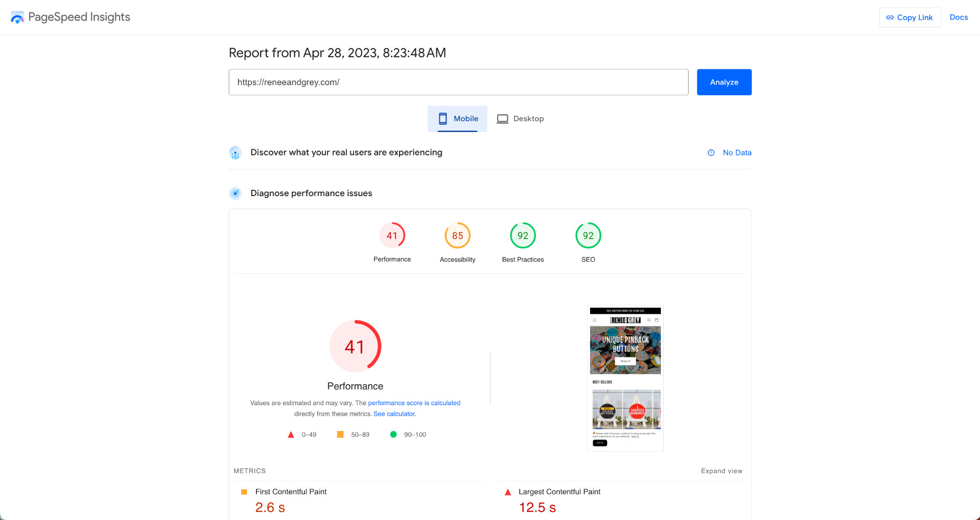Click the red triangle beside Largest Contentful Paint

click(x=508, y=492)
